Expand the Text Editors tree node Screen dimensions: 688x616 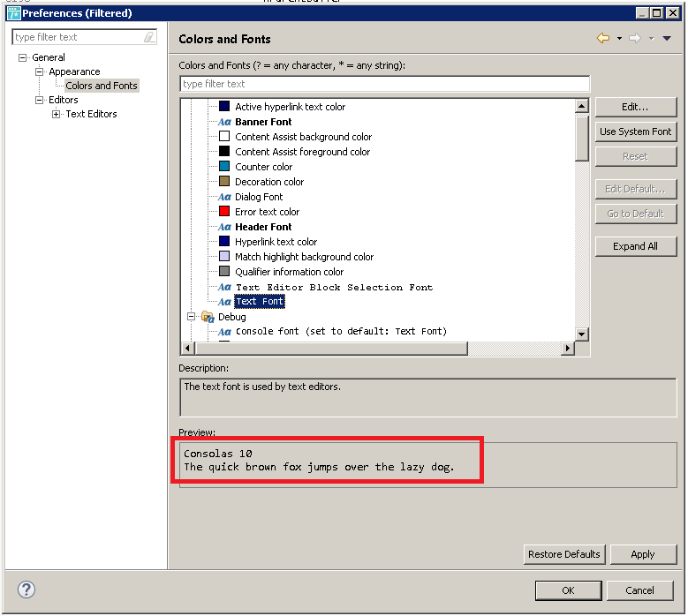[56, 114]
